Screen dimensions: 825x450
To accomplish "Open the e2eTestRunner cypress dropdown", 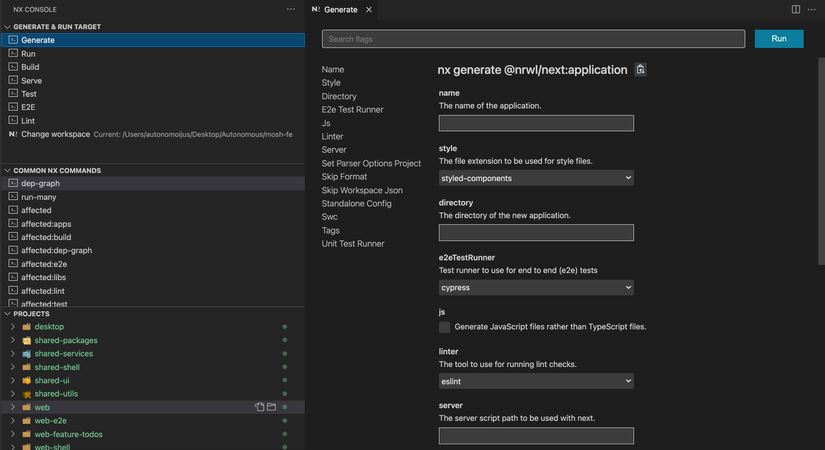I will (536, 287).
